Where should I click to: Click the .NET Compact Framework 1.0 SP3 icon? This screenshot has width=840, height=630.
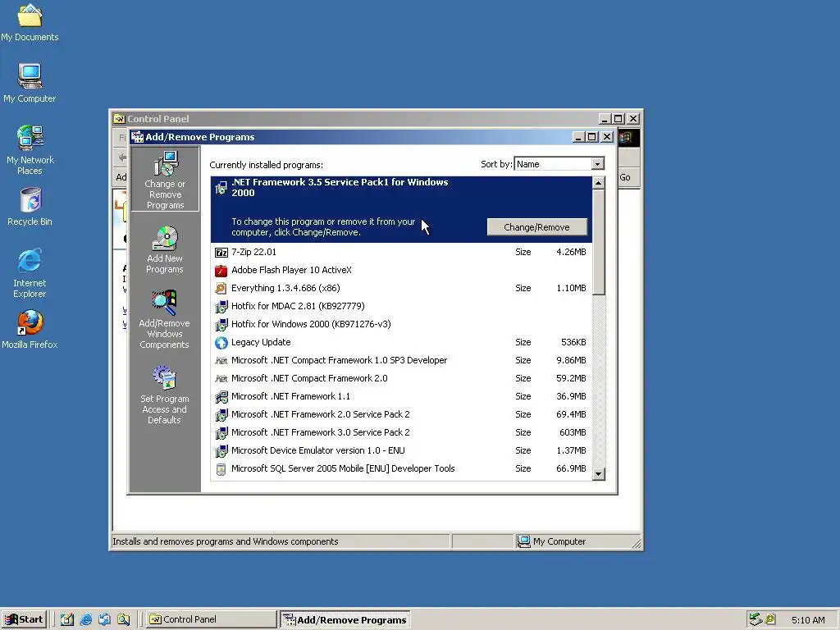(221, 361)
